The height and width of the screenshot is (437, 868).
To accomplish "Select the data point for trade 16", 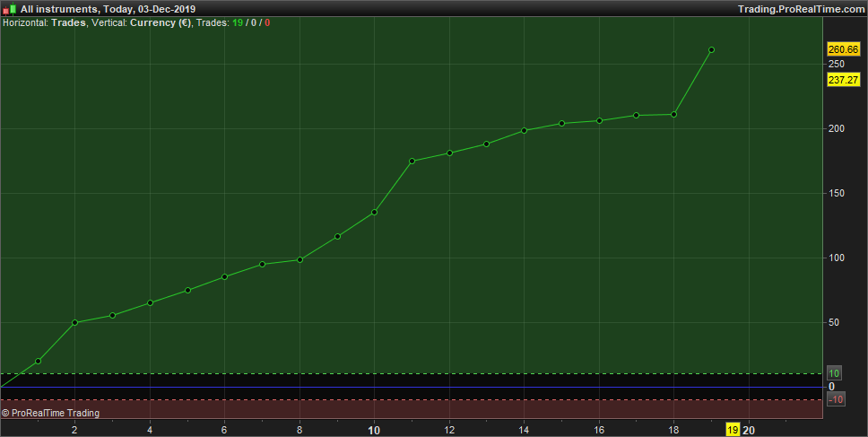I will click(x=600, y=121).
